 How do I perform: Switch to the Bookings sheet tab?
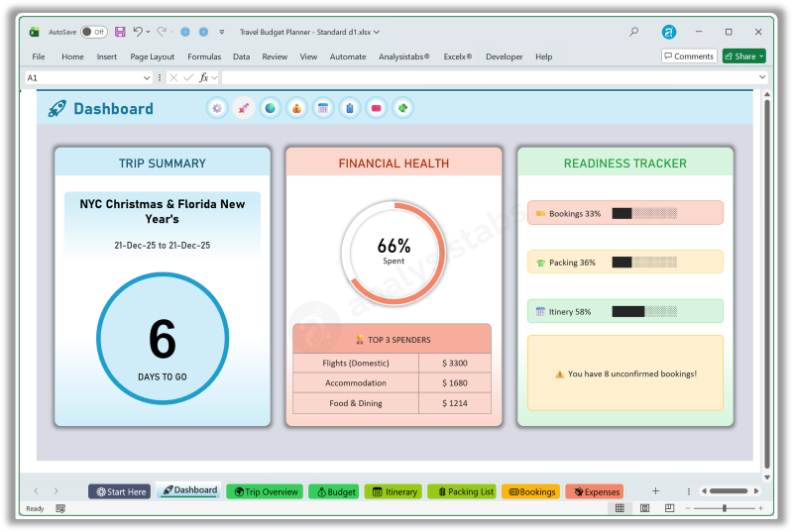coord(531,491)
